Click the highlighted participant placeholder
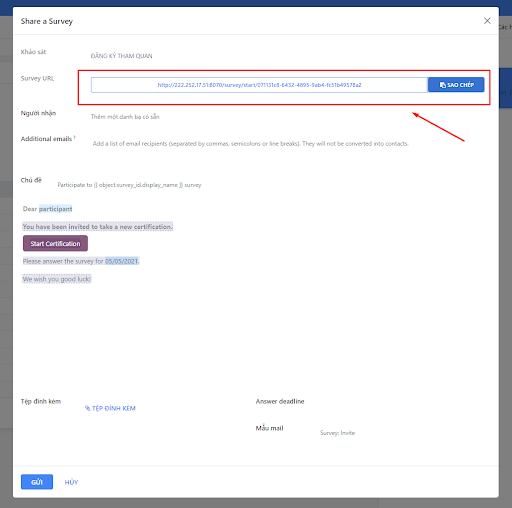512x508 pixels. 55,209
